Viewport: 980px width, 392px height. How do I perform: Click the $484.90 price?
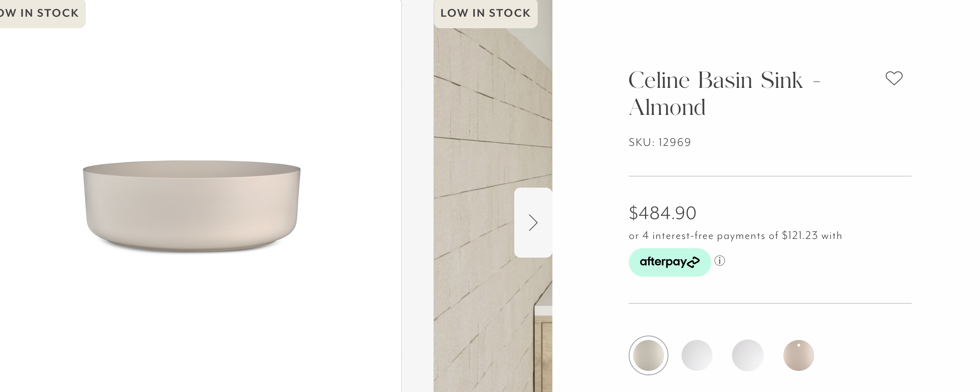coord(662,213)
